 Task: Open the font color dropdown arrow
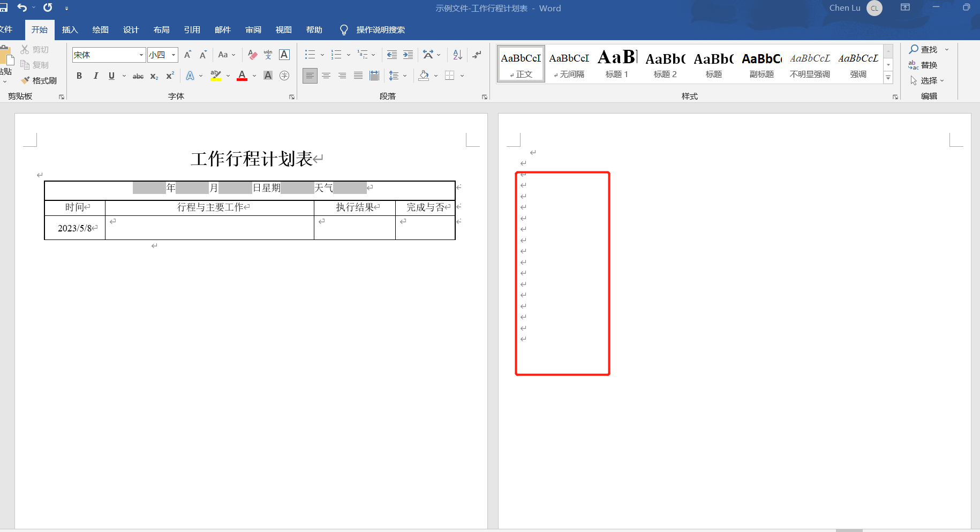coord(254,76)
